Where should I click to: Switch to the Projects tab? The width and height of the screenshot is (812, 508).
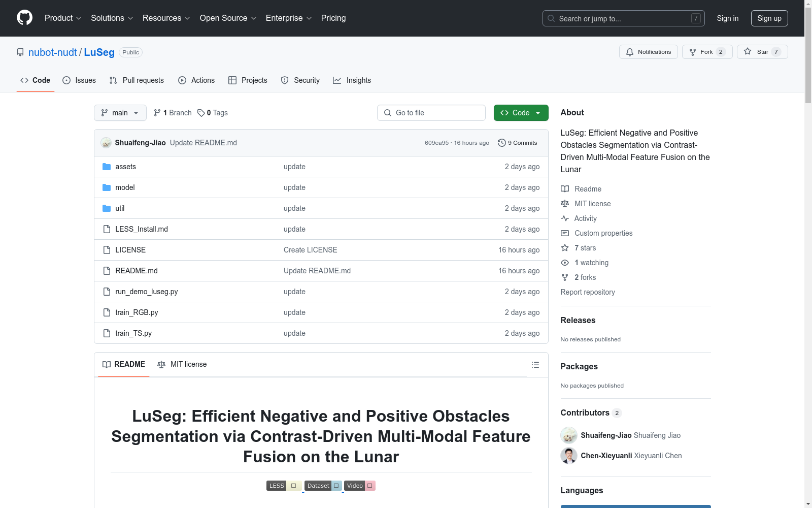point(248,80)
